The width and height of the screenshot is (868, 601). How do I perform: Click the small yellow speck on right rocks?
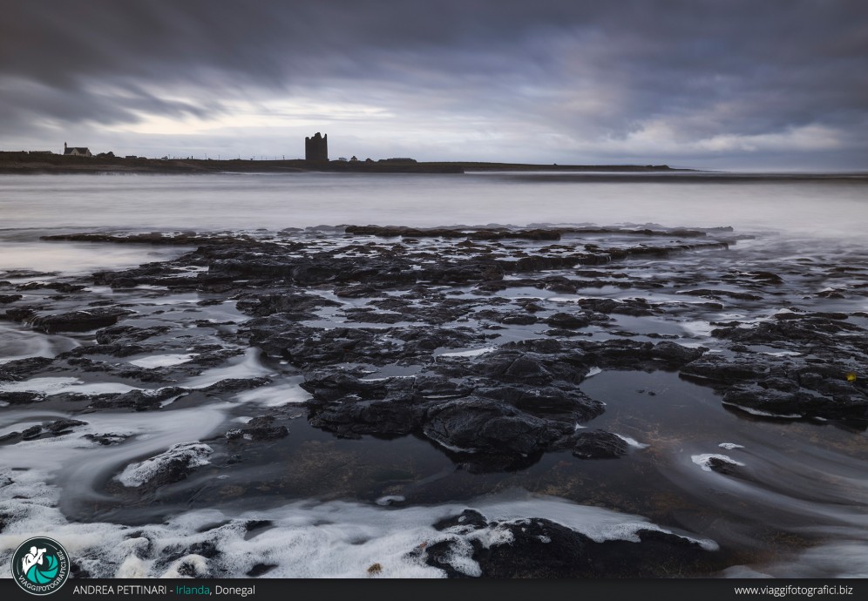(x=850, y=377)
